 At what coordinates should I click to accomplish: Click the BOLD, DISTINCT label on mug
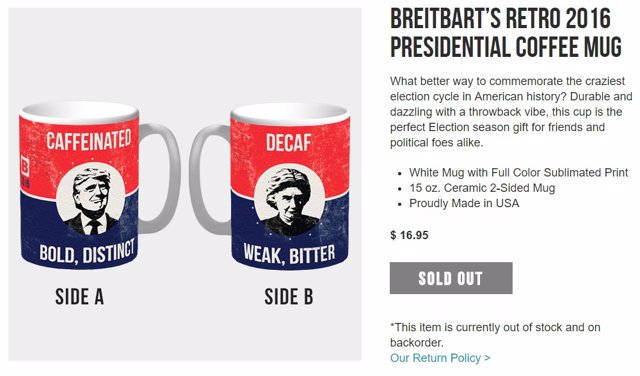coord(87,252)
